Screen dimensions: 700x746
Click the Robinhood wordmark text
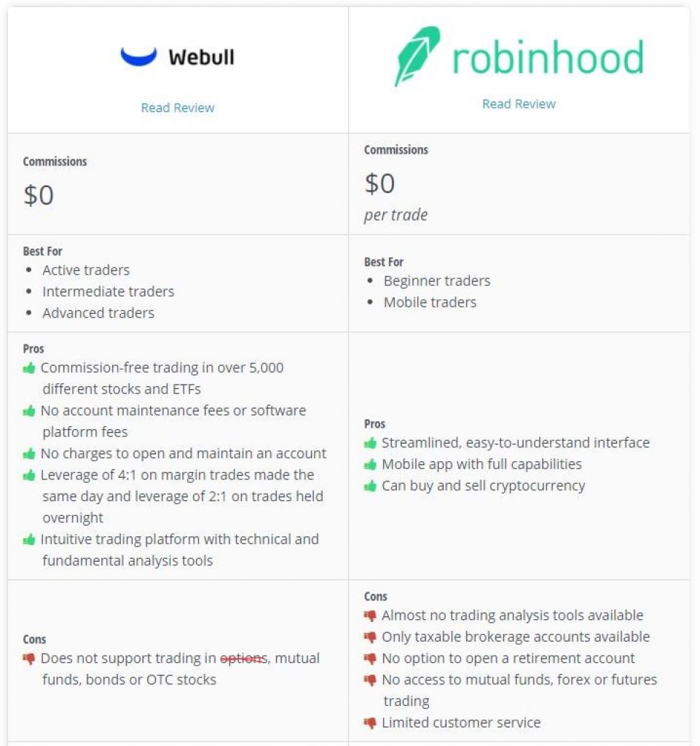pos(548,58)
